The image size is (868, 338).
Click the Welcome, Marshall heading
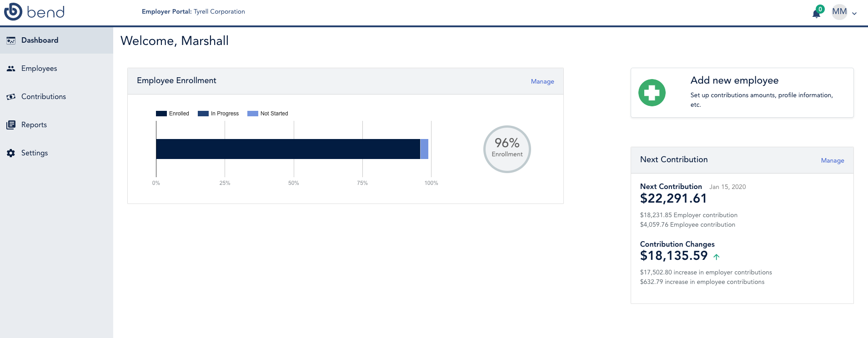(175, 41)
